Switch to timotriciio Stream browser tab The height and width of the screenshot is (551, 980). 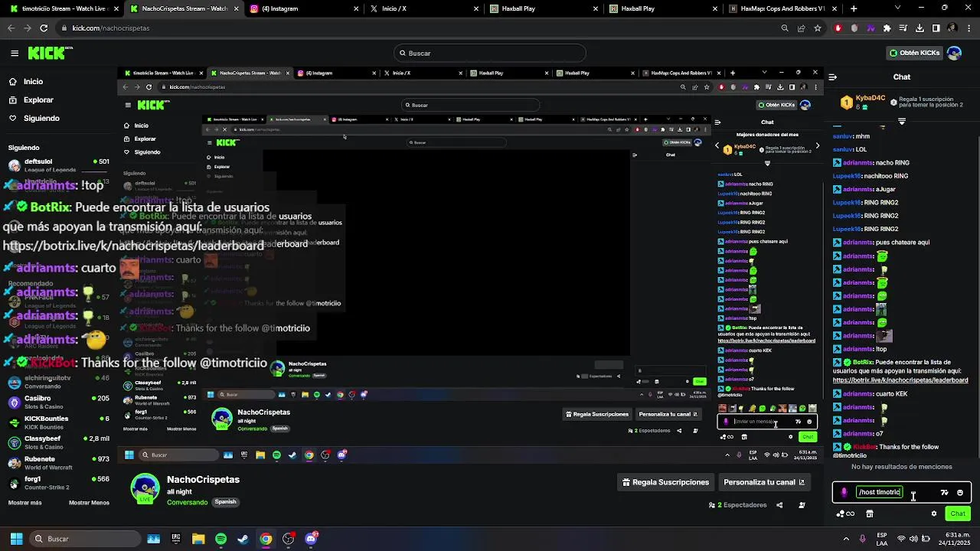(x=63, y=8)
